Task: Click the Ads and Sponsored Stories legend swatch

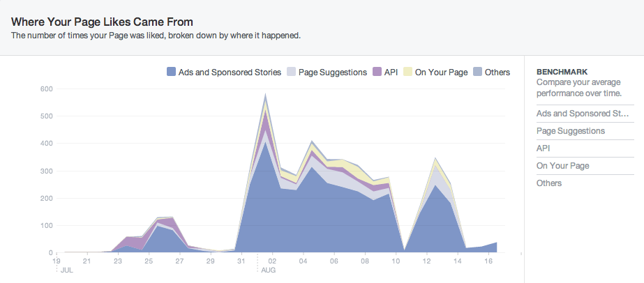Action: [171, 72]
